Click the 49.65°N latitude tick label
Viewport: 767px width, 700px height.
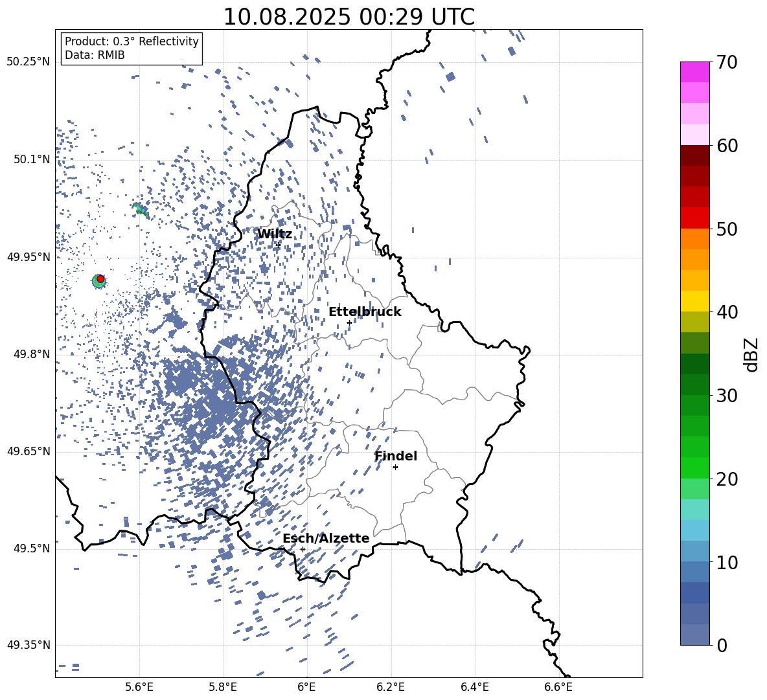point(29,451)
